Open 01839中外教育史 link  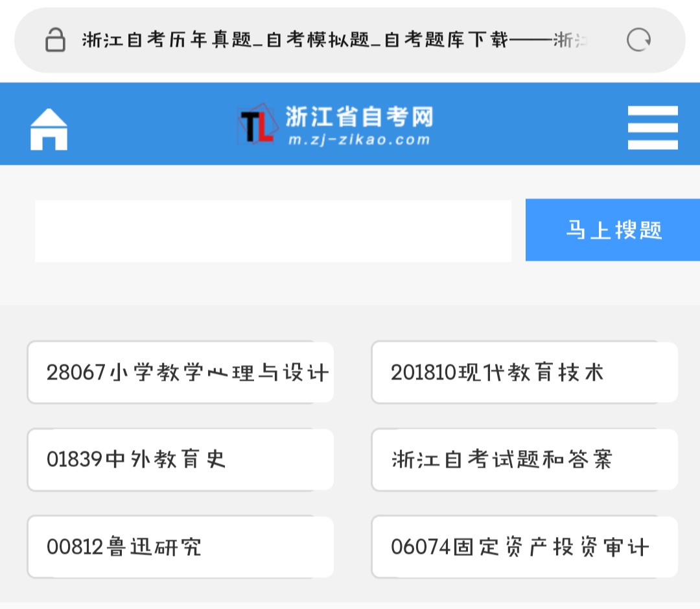(x=180, y=459)
